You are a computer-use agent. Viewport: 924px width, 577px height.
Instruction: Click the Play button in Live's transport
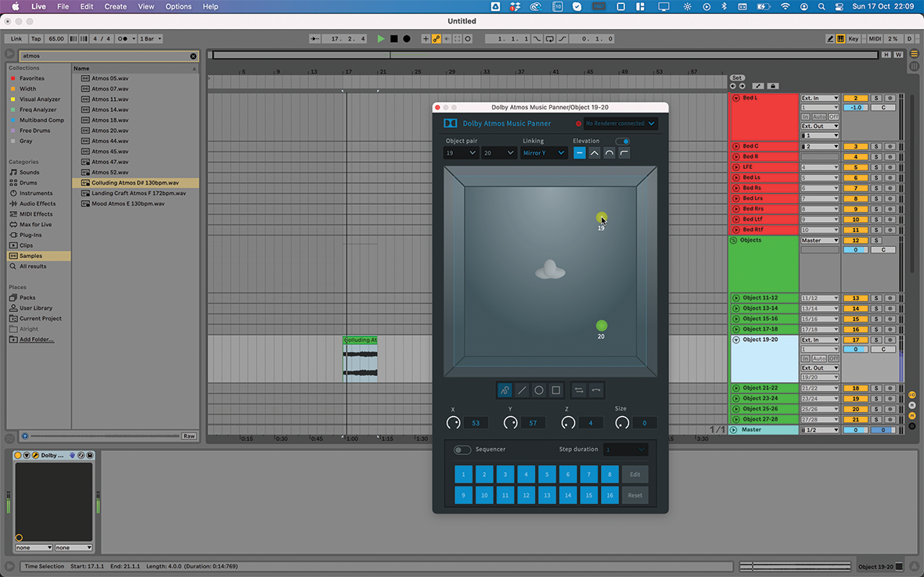click(x=380, y=38)
